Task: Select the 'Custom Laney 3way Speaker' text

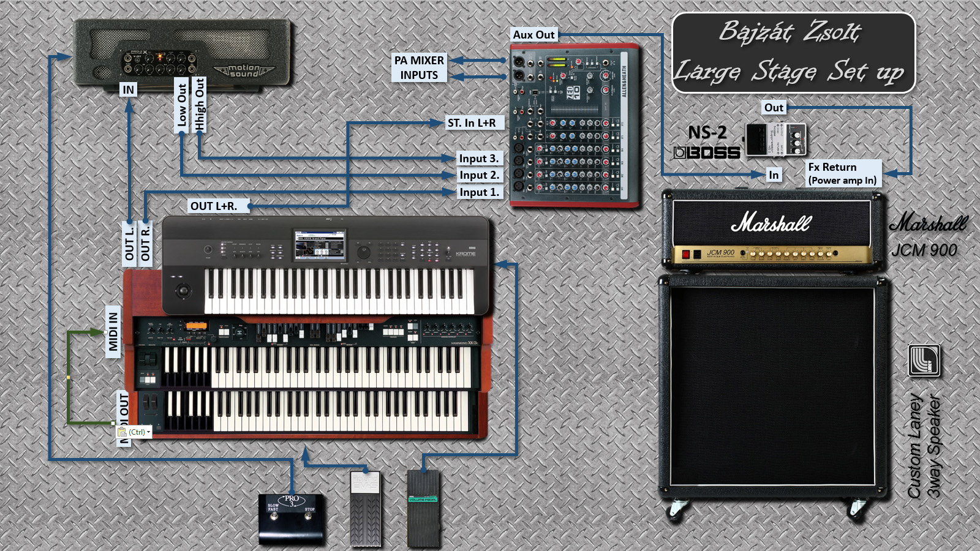Action: [x=924, y=446]
